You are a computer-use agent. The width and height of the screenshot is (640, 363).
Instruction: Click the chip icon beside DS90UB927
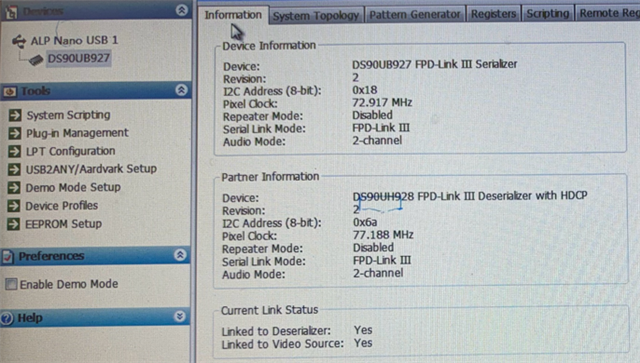pos(36,60)
